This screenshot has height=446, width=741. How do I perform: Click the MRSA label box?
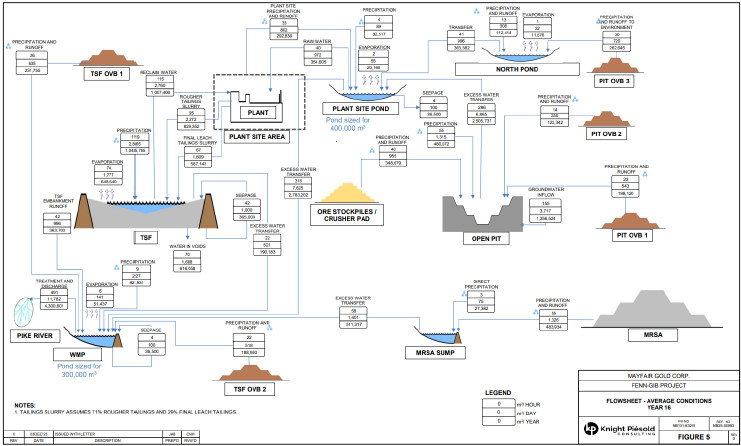pos(653,334)
